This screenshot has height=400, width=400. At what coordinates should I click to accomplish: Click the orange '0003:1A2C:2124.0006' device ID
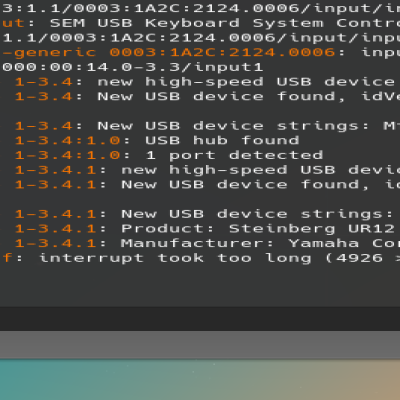(222, 52)
